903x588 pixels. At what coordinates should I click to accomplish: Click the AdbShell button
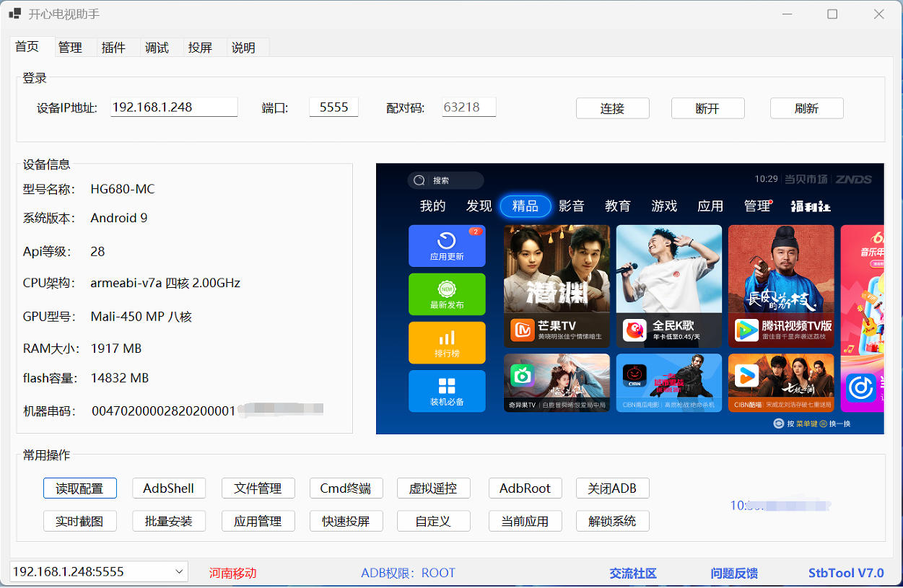(x=168, y=488)
